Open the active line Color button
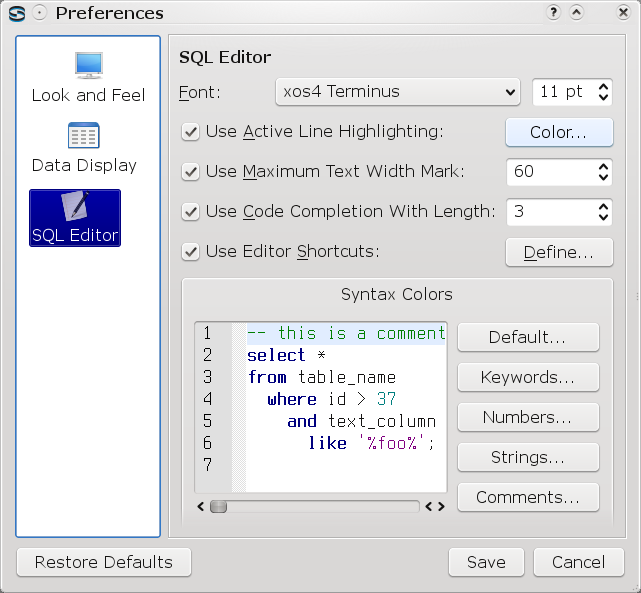This screenshot has height=593, width=641. pyautogui.click(x=559, y=132)
